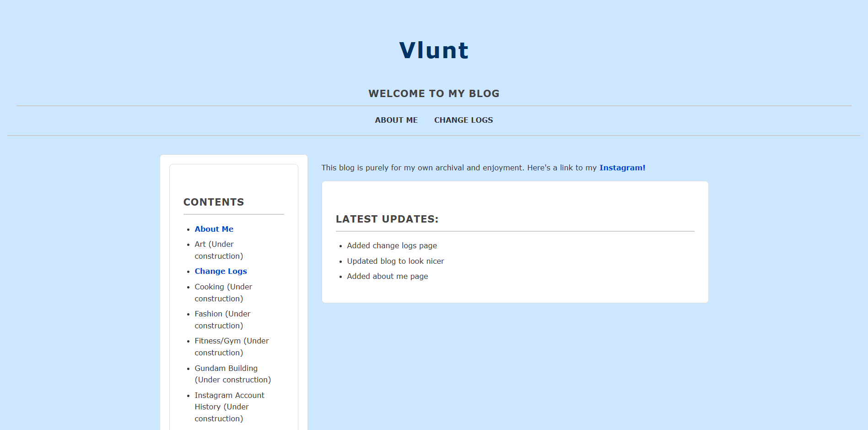868x430 pixels.
Task: Click the Contents heading in the sidebar
Action: click(x=214, y=202)
